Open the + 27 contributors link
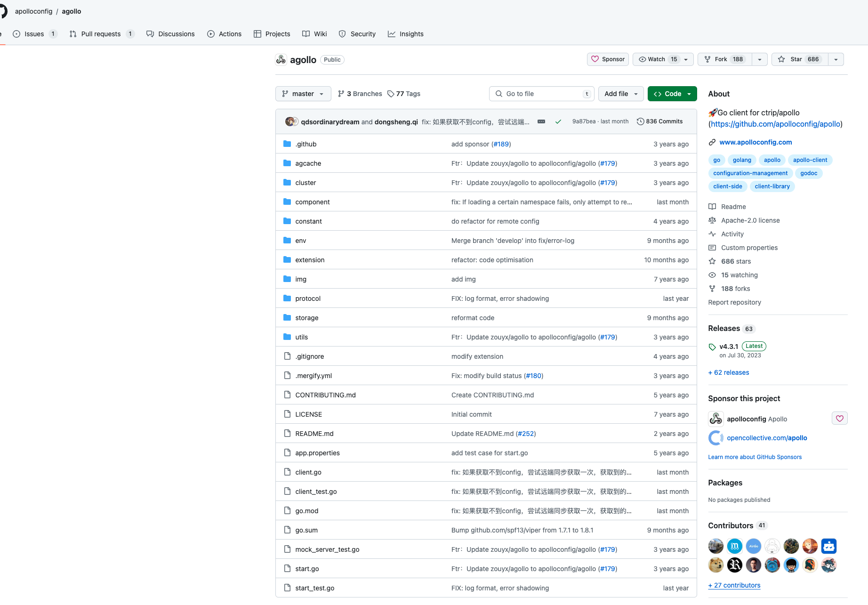 click(x=734, y=585)
